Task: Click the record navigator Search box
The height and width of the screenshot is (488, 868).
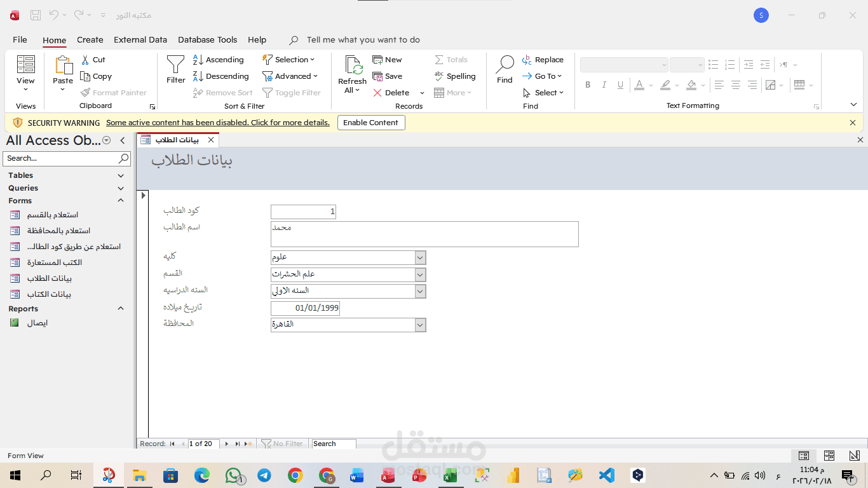Action: [334, 444]
